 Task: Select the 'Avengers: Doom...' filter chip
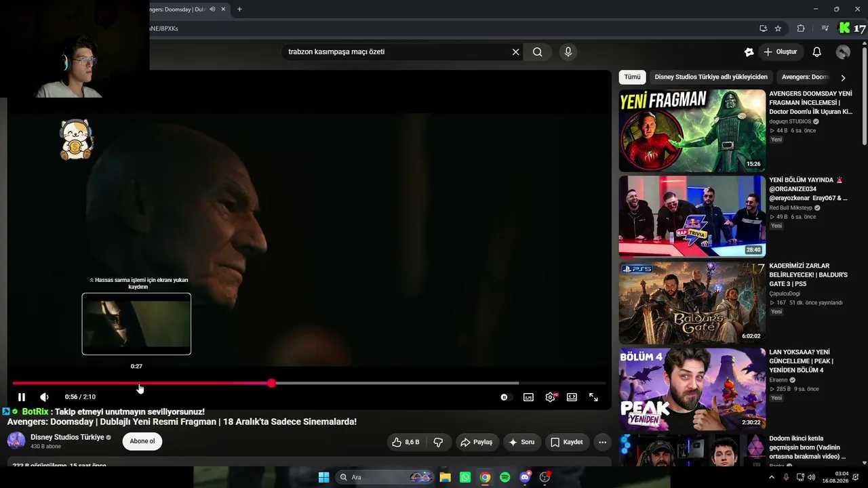point(805,77)
